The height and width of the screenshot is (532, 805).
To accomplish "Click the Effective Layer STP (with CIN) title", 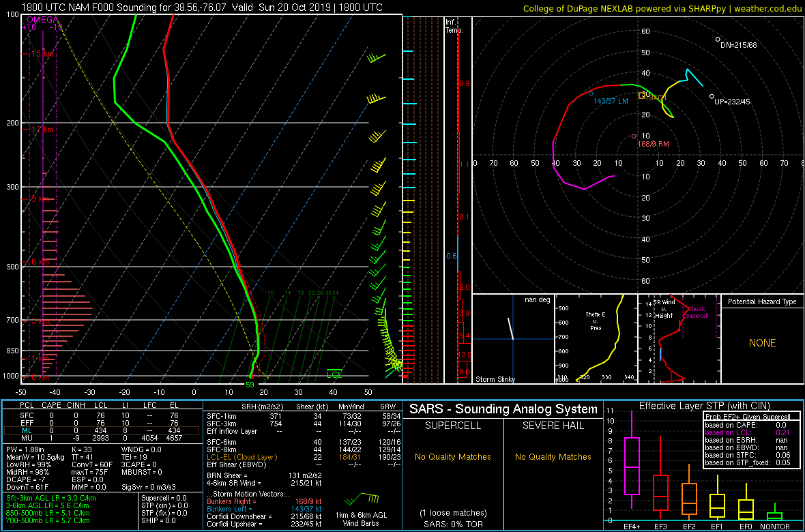I will click(704, 406).
